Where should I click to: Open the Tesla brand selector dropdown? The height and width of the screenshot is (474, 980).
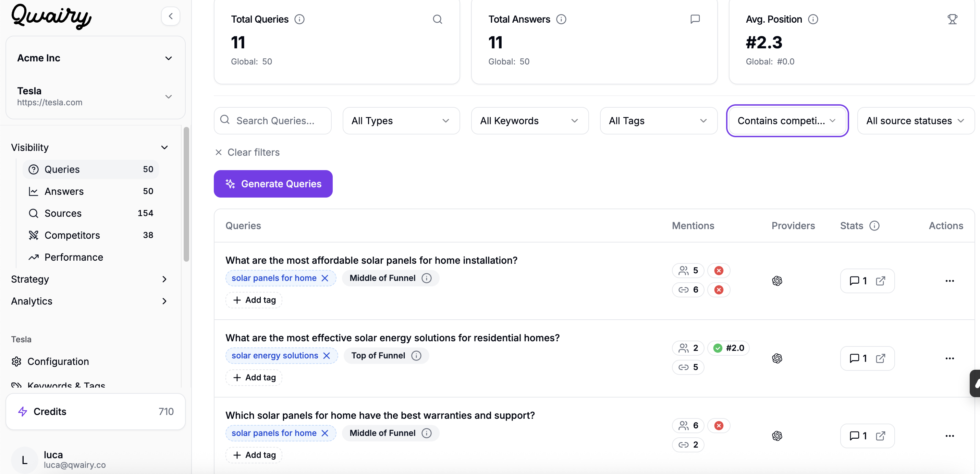coord(95,96)
